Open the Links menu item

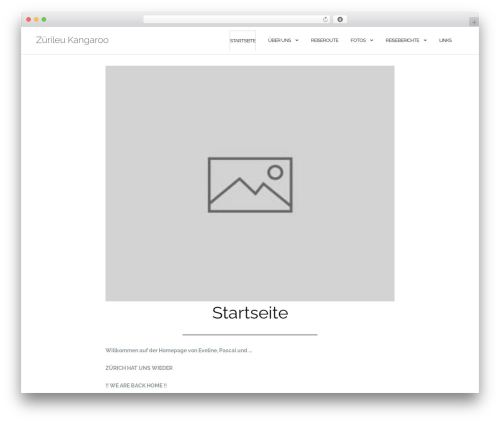[x=445, y=40]
